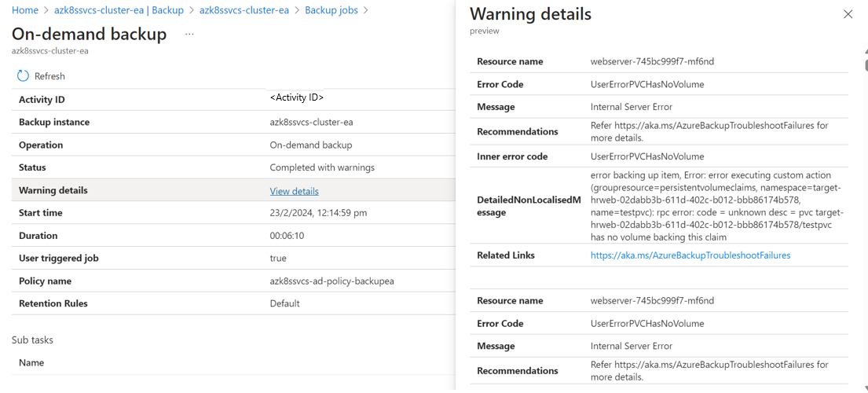Image resolution: width=868 pixels, height=393 pixels.
Task: Open 'azk8ssvcs-cluster-ea | Backup' breadcrumb
Action: 119,10
